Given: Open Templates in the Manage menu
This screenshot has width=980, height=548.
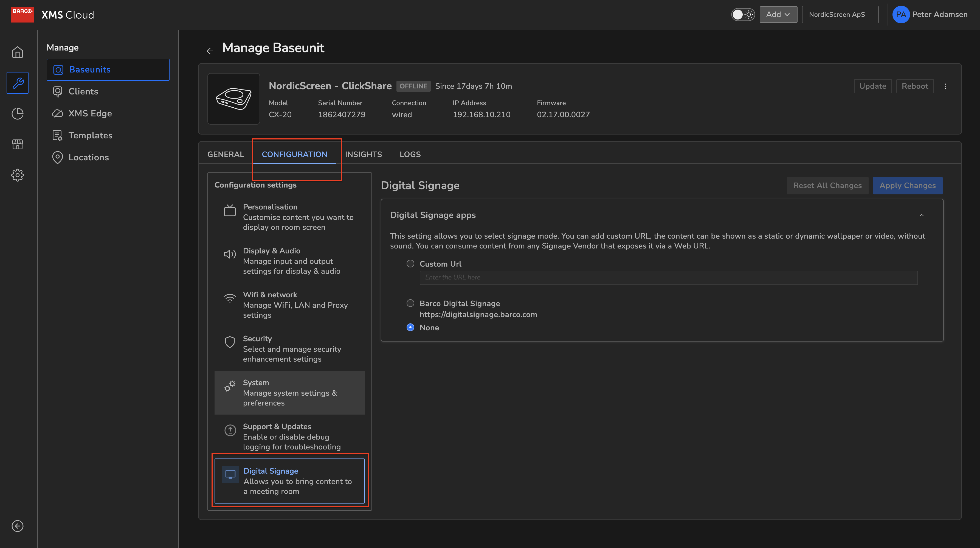Looking at the screenshot, I should 108,135.
